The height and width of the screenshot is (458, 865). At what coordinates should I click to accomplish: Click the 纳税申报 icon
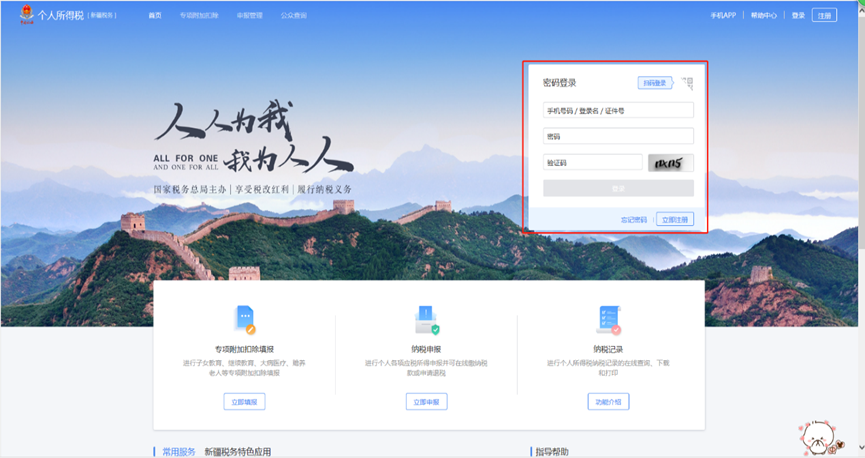click(427, 319)
